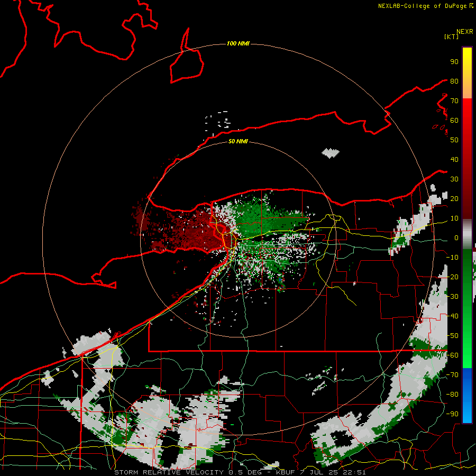Image resolution: width=476 pixels, height=476 pixels.
Task: Click the isolated gray echo northeast of the 50 NMI ring
Action: tap(330, 153)
